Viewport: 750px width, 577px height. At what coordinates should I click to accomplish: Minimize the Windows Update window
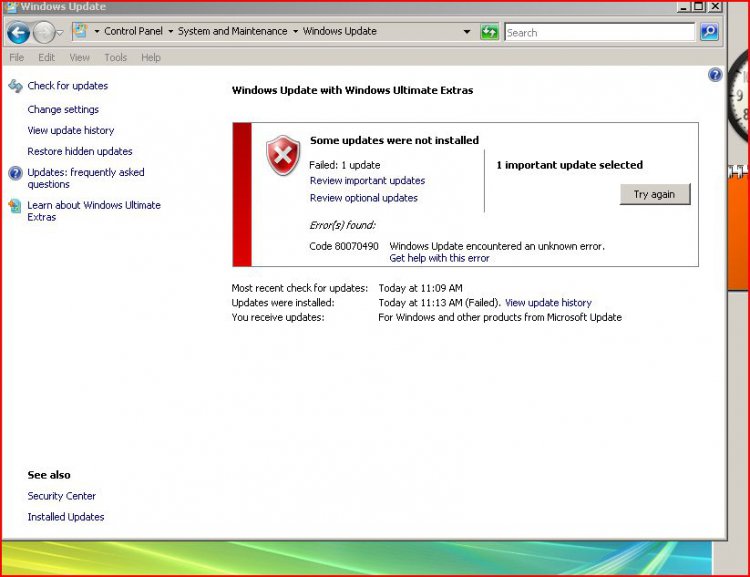[684, 6]
